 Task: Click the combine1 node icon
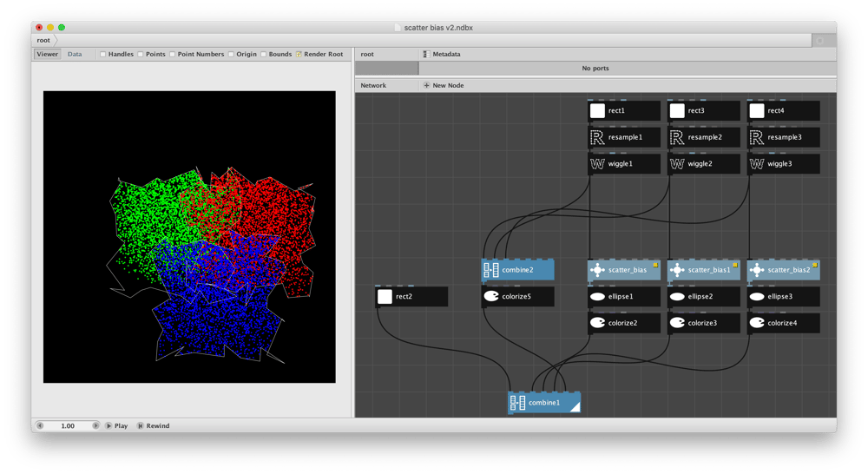point(517,403)
